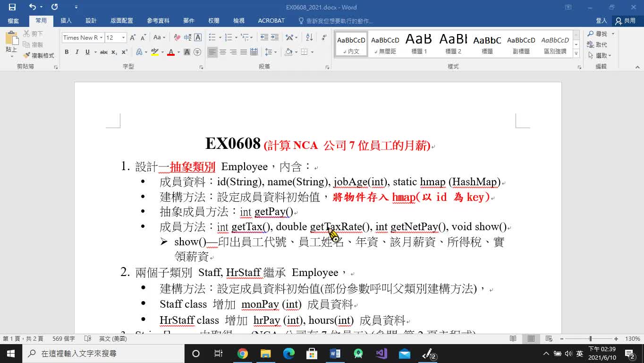Clear all formatting eraser icon

click(x=177, y=37)
